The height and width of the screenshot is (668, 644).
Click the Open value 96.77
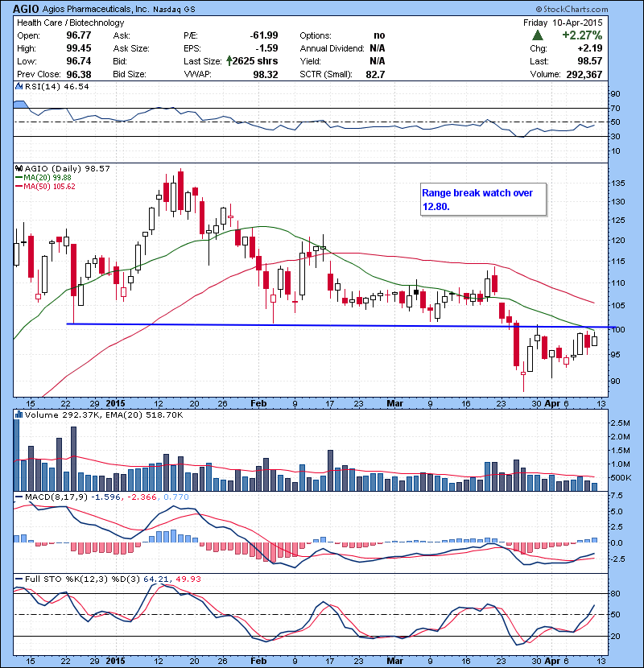[79, 35]
